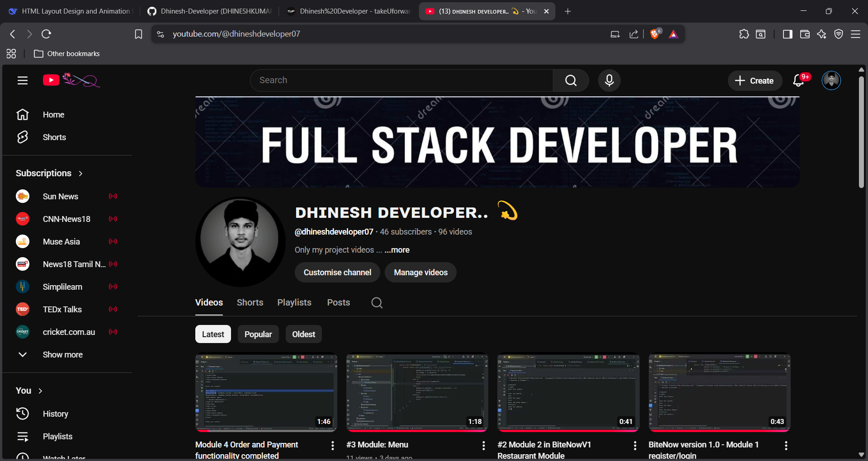Expand Show more subscriptions
Screen dimensions: 868x461
point(62,354)
